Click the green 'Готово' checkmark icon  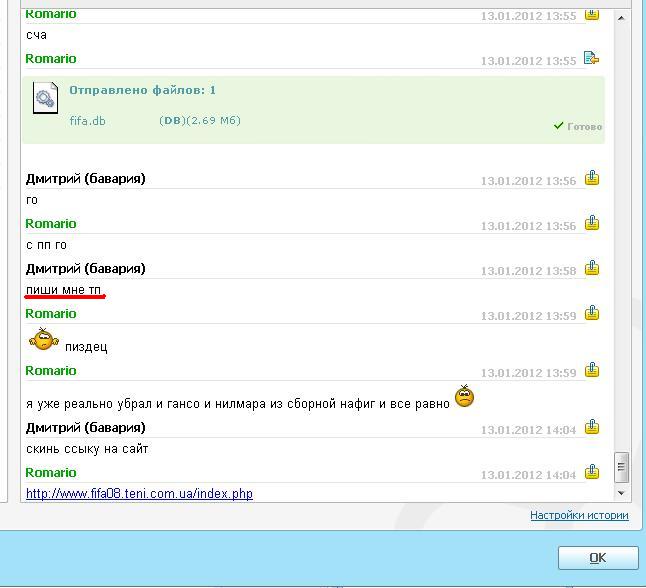click(x=558, y=126)
